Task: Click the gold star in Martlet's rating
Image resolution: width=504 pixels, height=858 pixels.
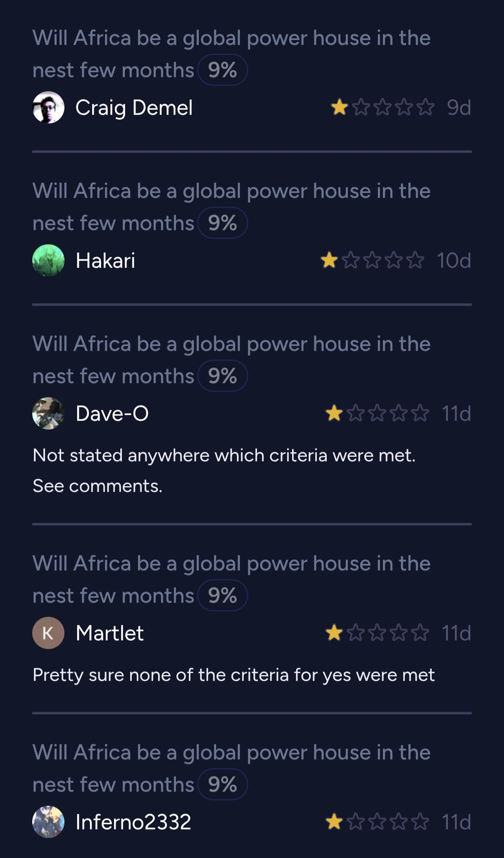Action: (x=334, y=633)
